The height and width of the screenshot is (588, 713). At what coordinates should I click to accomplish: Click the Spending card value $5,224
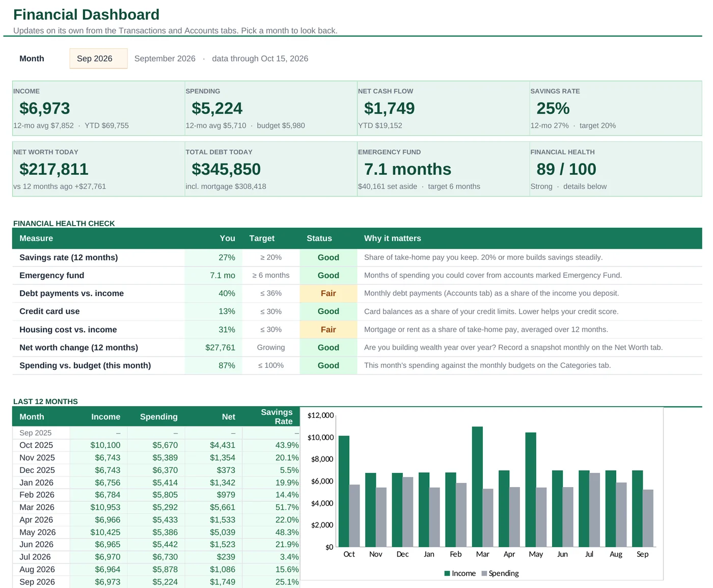(x=217, y=109)
